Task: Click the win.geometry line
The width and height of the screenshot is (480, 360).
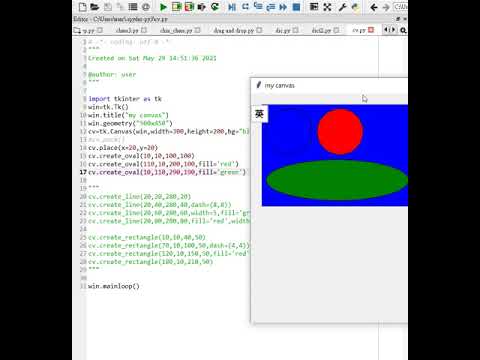Action: [x=130, y=123]
